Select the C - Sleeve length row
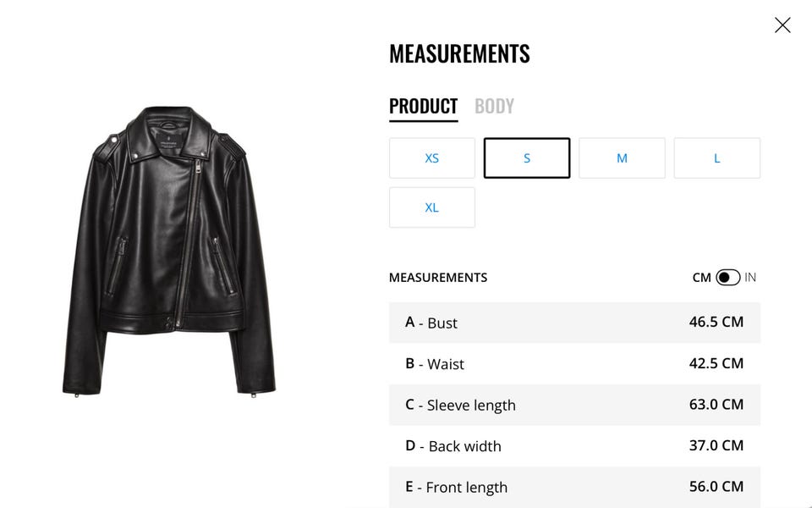 [574, 405]
